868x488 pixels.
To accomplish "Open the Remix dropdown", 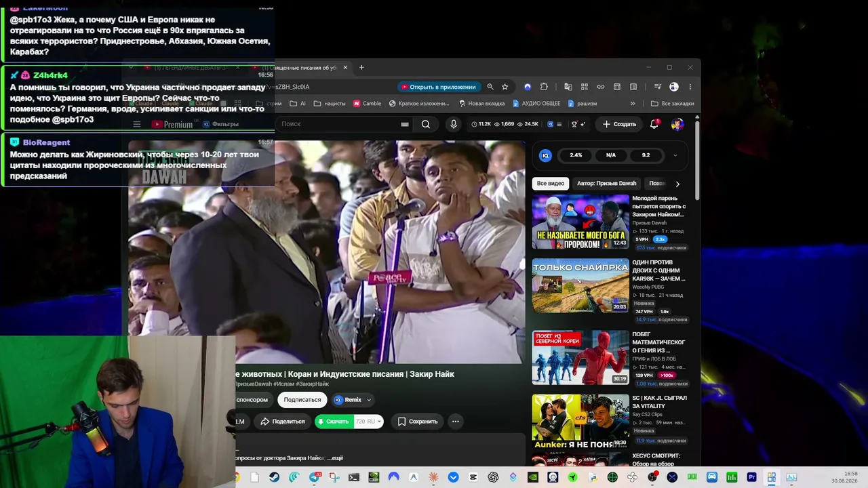I will point(353,400).
